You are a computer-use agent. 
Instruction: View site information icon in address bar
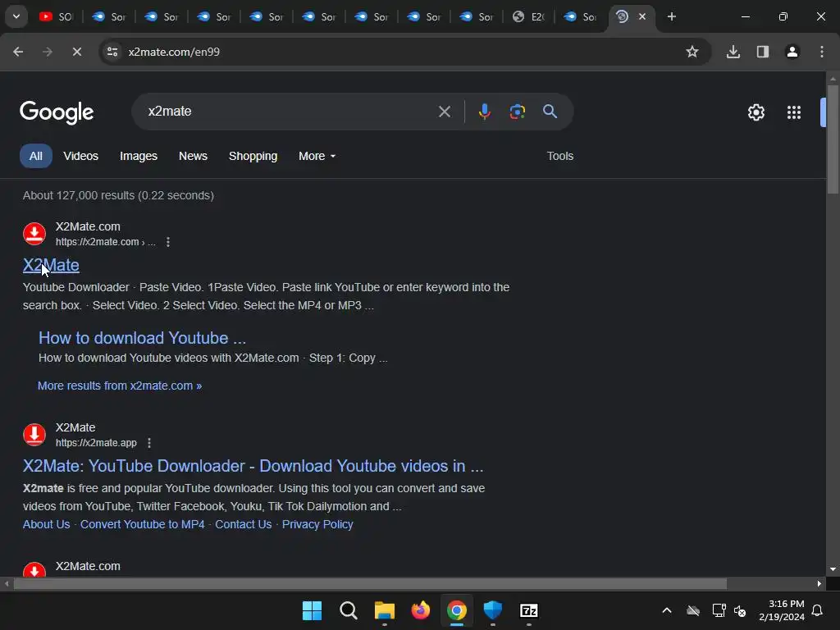(112, 52)
